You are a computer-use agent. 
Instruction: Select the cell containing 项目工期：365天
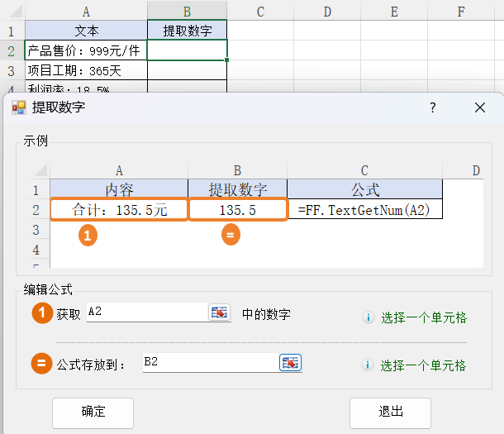(x=86, y=71)
